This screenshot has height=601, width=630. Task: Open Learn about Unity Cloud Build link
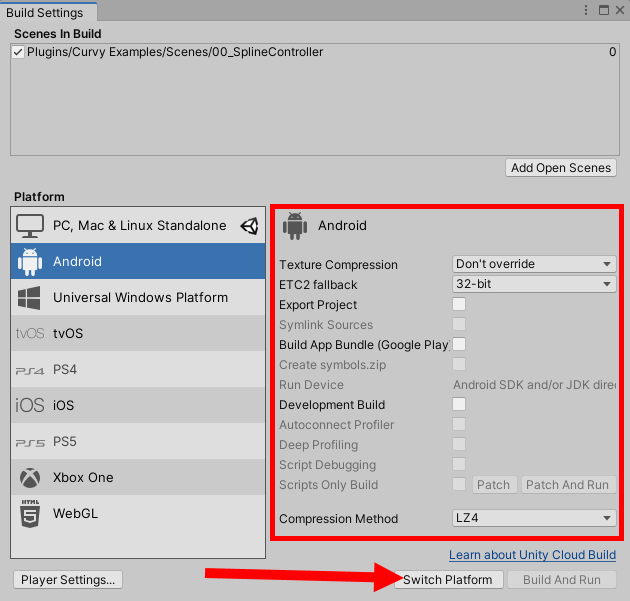click(x=532, y=555)
